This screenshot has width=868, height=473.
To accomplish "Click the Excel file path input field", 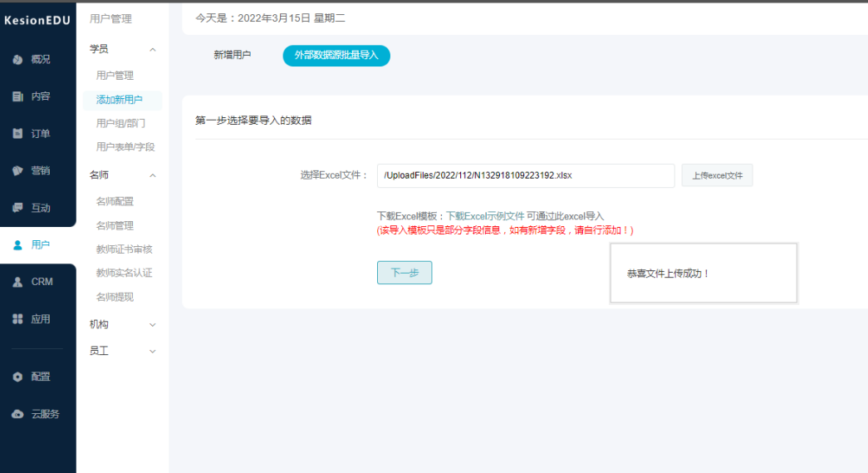I will click(525, 175).
